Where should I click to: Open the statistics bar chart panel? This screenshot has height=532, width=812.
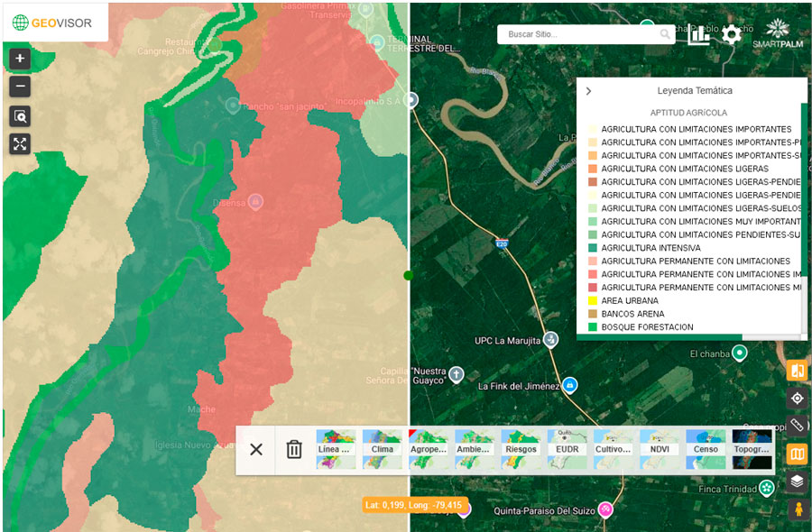point(699,35)
